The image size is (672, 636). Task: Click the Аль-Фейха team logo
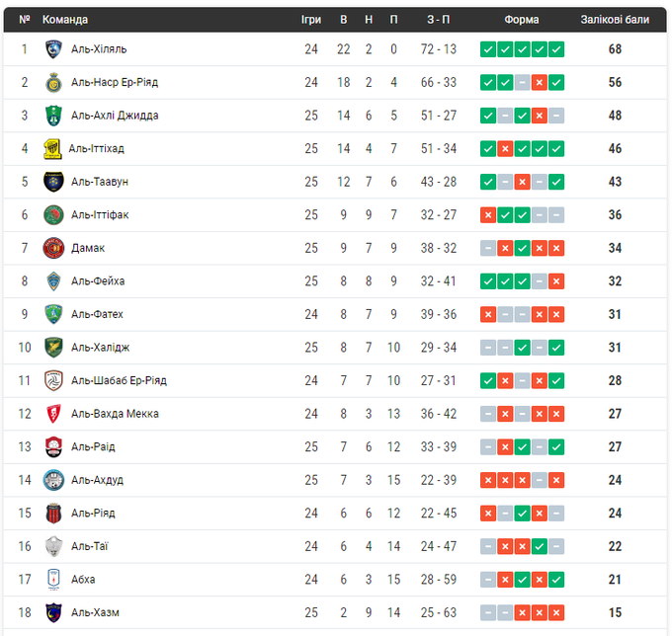pos(53,281)
